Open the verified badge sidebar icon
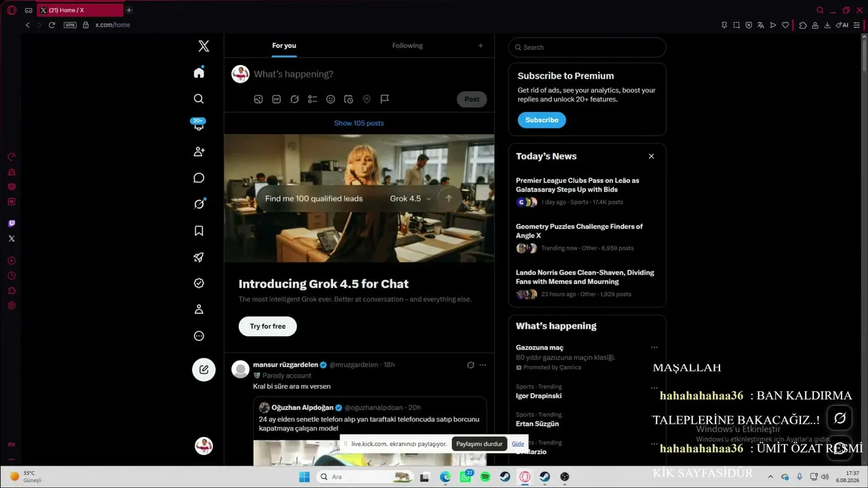 point(199,283)
